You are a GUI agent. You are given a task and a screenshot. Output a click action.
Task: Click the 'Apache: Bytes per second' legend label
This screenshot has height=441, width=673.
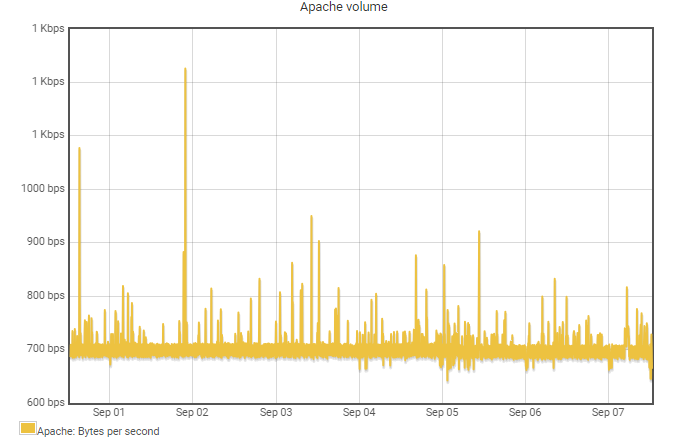coord(98,431)
